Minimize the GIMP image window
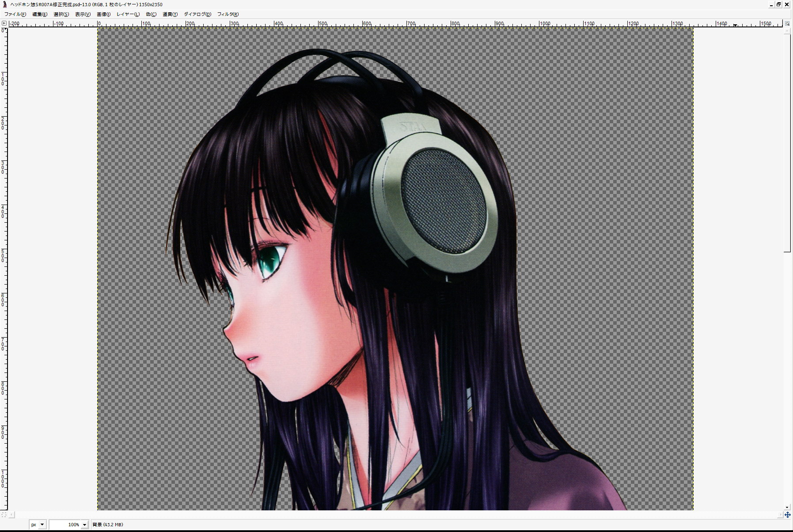 coord(771,4)
